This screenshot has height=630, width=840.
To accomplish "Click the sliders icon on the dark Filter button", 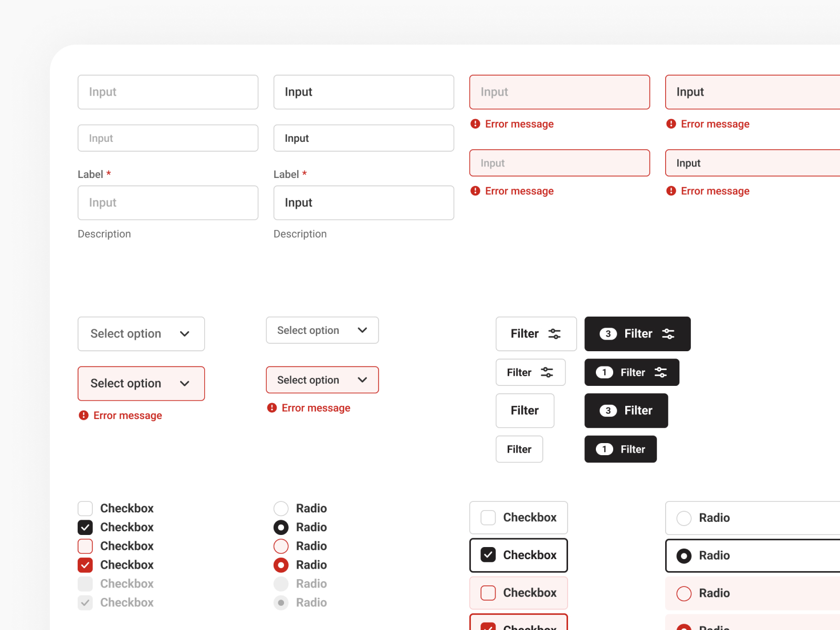I will [668, 333].
